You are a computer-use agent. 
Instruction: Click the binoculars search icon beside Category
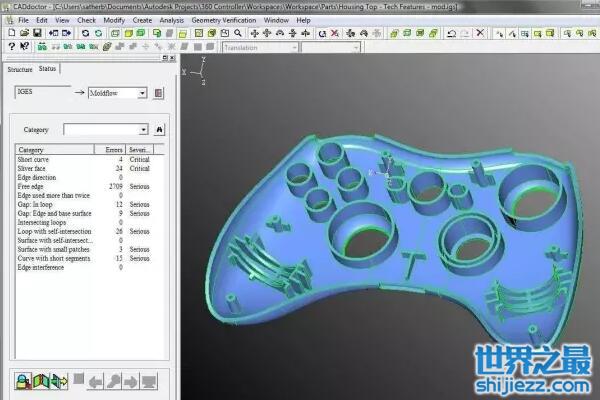pos(159,129)
